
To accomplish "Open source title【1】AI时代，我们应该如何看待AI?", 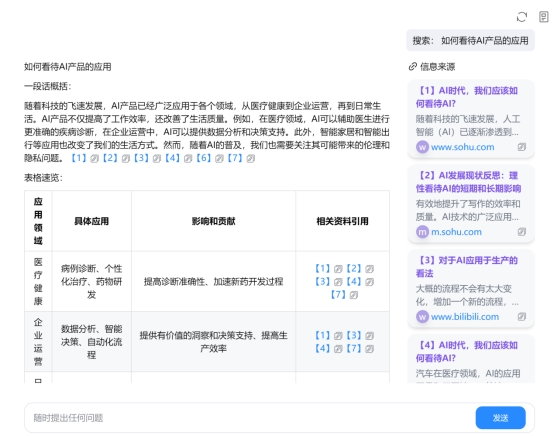I will click(467, 97).
